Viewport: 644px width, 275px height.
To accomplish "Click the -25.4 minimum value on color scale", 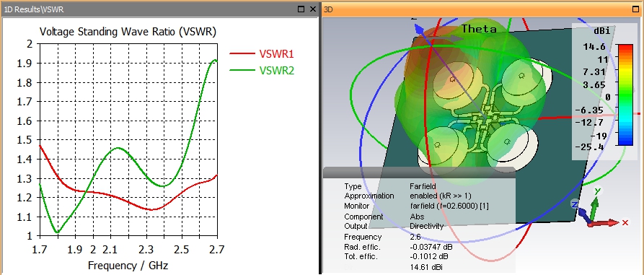I will 589,147.
